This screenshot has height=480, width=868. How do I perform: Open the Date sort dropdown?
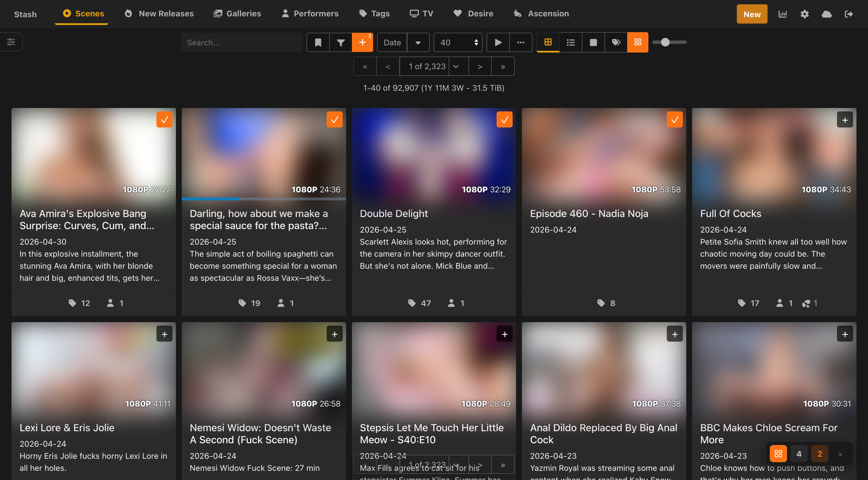(x=418, y=42)
